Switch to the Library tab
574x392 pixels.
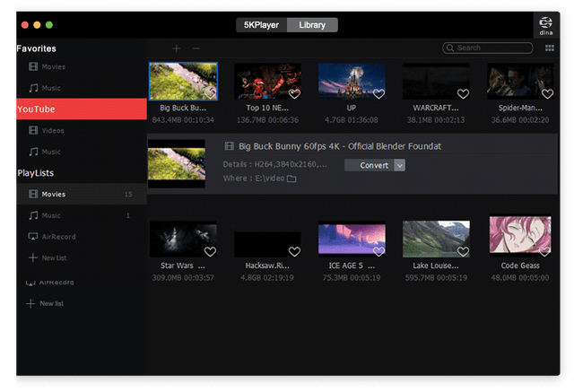tap(312, 25)
